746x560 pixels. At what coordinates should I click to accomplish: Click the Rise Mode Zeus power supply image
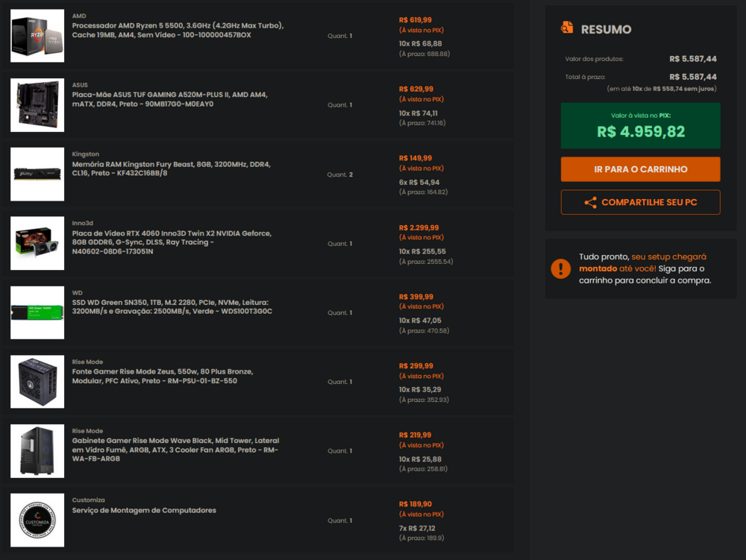click(37, 382)
